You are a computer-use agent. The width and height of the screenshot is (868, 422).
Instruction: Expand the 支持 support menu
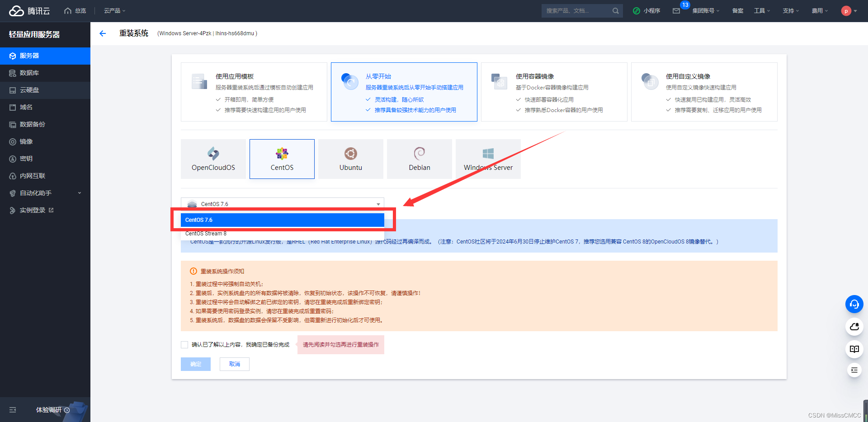pos(791,11)
